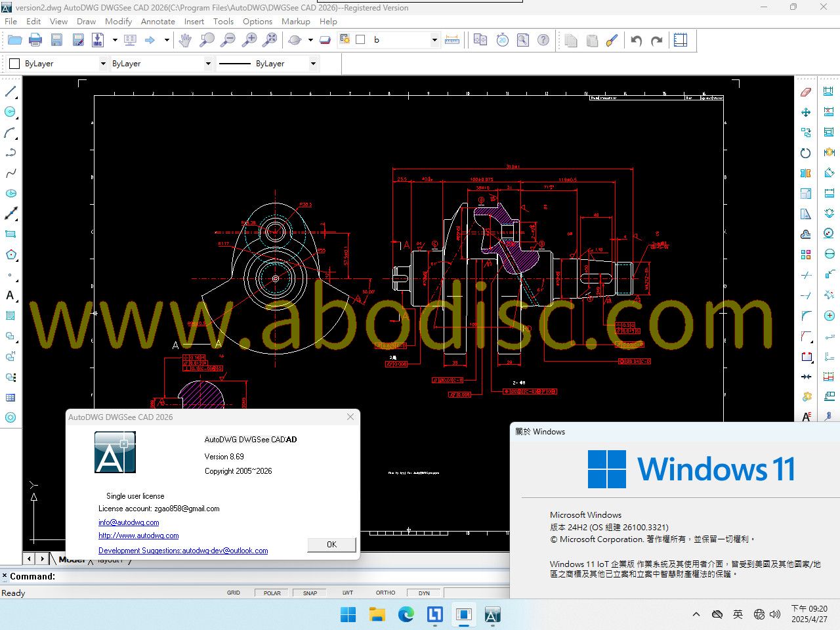
Task: Select the Circle draw tool
Action: tap(10, 112)
